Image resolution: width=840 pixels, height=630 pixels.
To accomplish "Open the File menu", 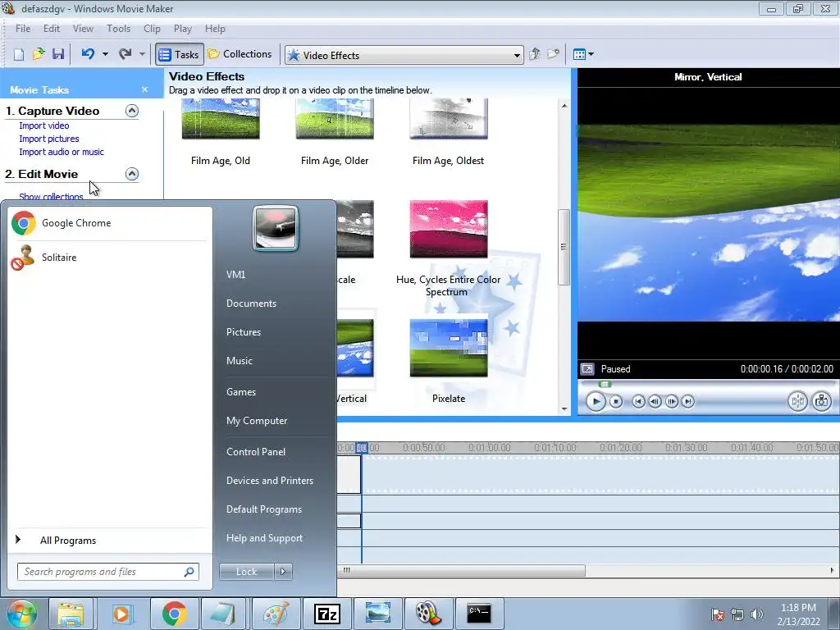I will (23, 29).
